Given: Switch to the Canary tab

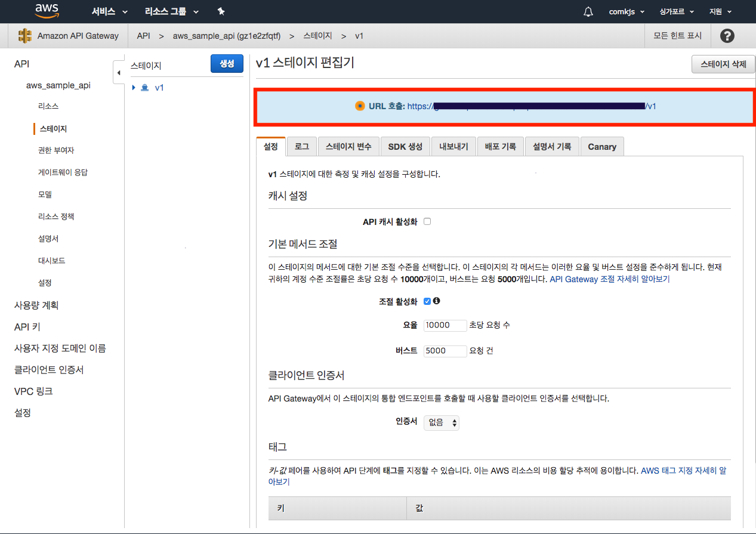Looking at the screenshot, I should (601, 147).
